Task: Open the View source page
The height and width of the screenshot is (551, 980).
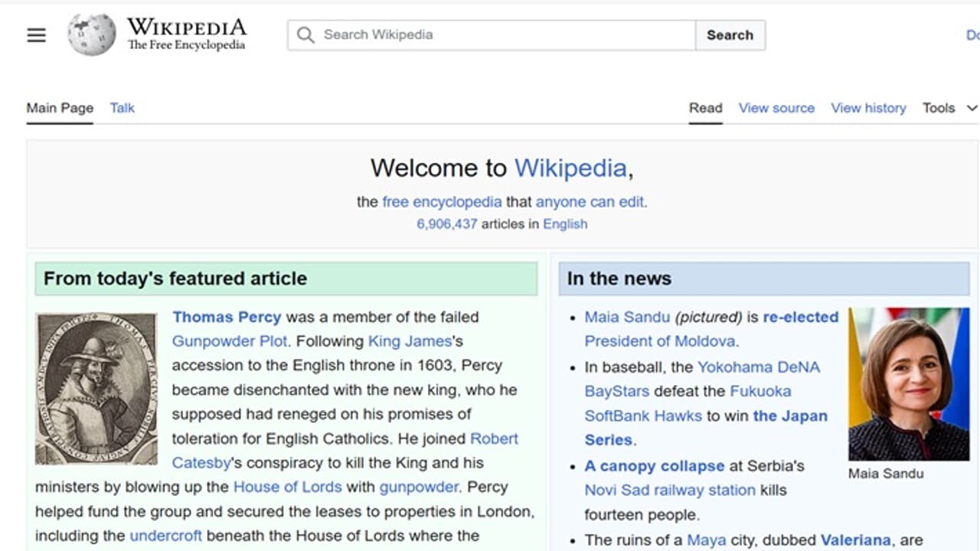Action: [x=776, y=108]
